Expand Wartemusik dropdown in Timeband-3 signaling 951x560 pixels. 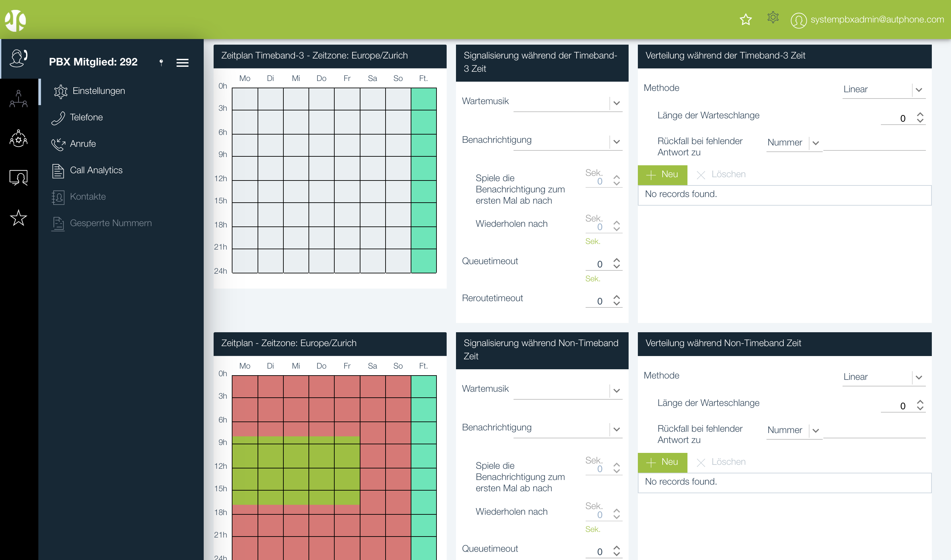click(616, 103)
